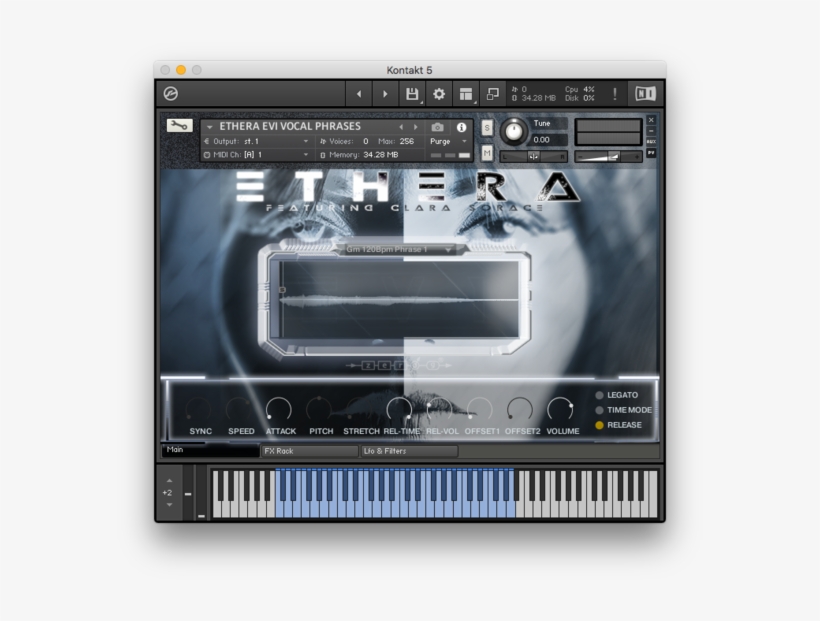Click the Purge button
Image resolution: width=820 pixels, height=621 pixels.
[x=441, y=140]
